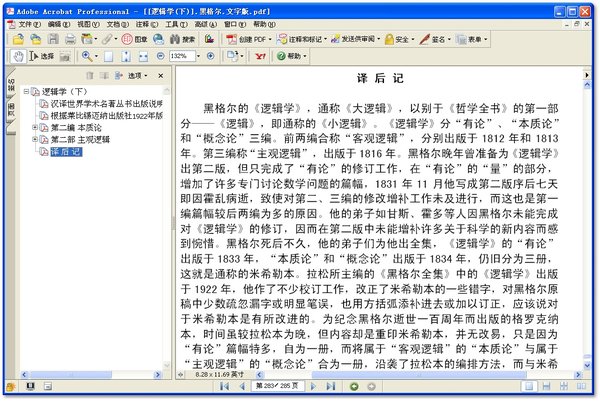The image size is (600, 401).
Task: Switch to the single page layout view
Action: pos(529,386)
